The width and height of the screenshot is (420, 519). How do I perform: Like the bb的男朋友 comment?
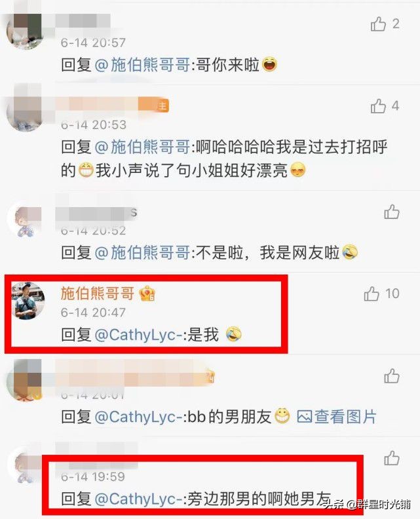(x=392, y=376)
